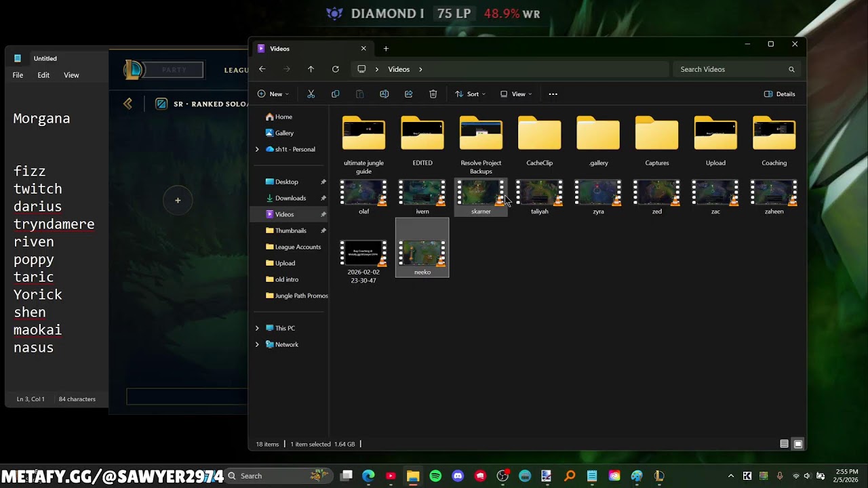The width and height of the screenshot is (868, 488).
Task: Open the View dropdown menu
Action: pyautogui.click(x=516, y=94)
